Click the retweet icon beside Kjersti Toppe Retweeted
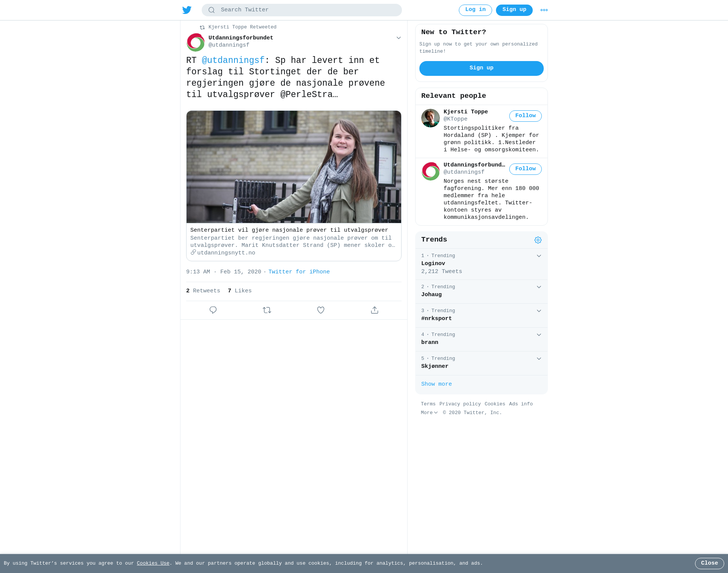This screenshot has height=573, width=728. [202, 27]
